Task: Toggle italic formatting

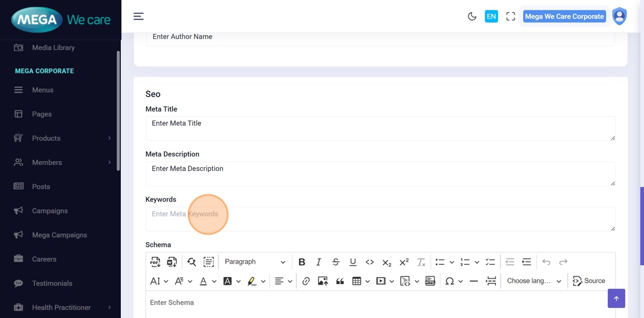Action: point(319,262)
